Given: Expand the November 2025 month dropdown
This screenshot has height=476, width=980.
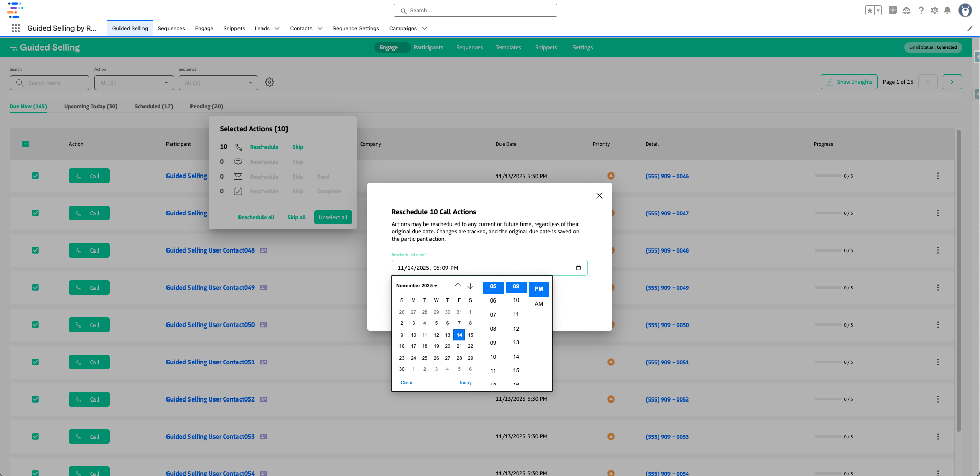Looking at the screenshot, I should click(x=417, y=286).
